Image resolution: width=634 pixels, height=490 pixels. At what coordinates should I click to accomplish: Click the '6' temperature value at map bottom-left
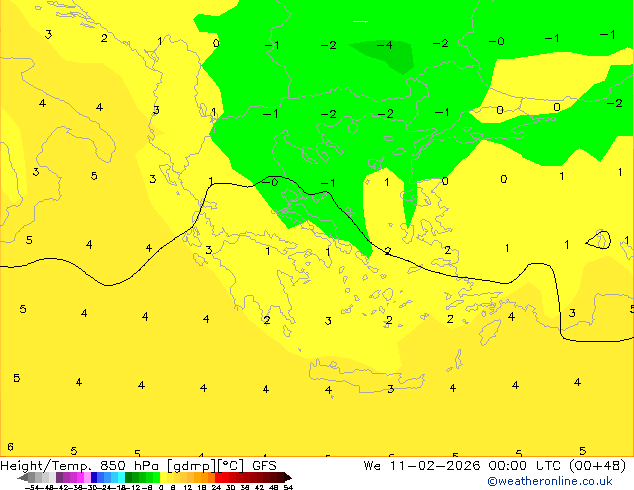tap(10, 447)
